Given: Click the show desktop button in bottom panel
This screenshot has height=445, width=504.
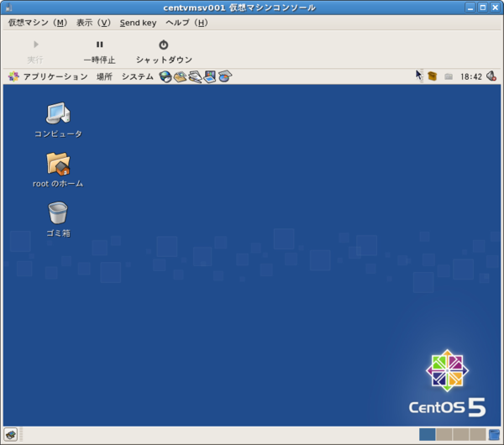Looking at the screenshot, I should pyautogui.click(x=11, y=435).
